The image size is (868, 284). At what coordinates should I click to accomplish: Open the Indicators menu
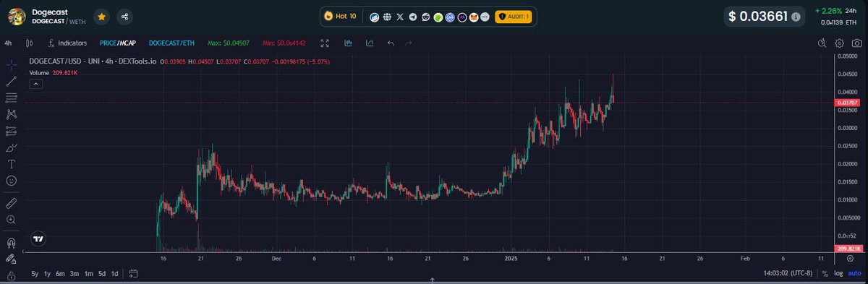click(x=67, y=43)
